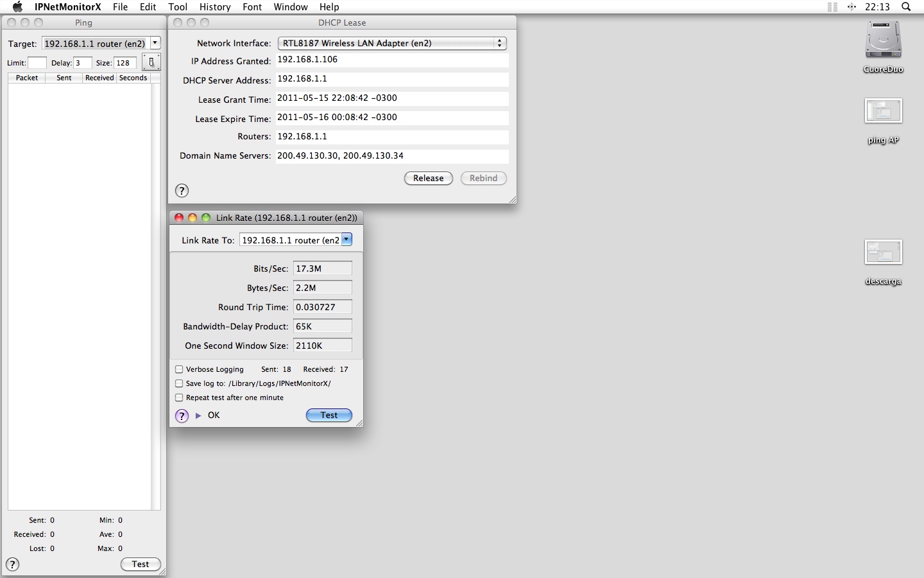Open the Network Interface popup menu

[392, 43]
